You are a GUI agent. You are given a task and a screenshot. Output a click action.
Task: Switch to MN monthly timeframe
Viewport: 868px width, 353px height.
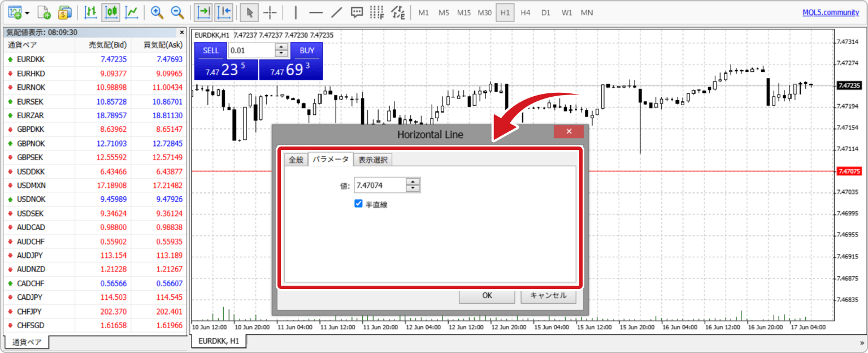click(x=587, y=12)
